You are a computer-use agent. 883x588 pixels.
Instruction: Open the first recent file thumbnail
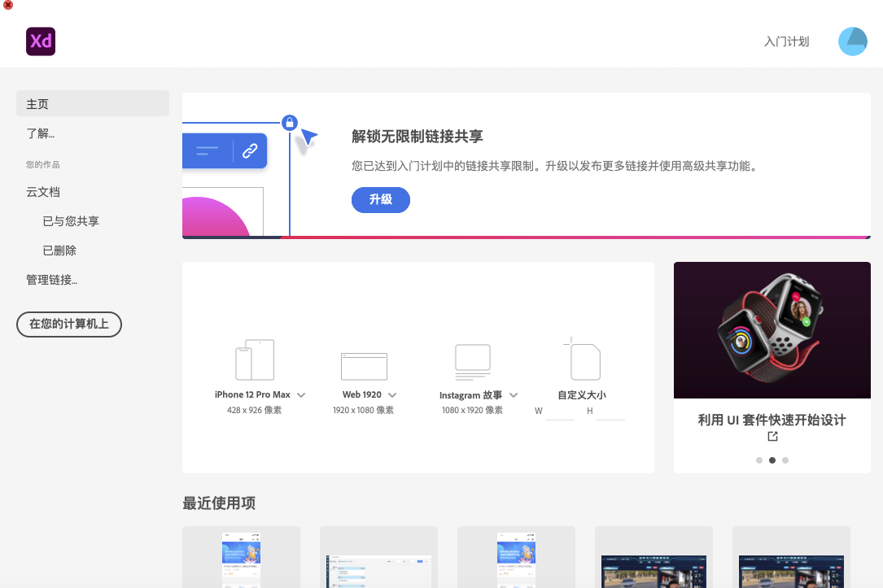(x=241, y=557)
